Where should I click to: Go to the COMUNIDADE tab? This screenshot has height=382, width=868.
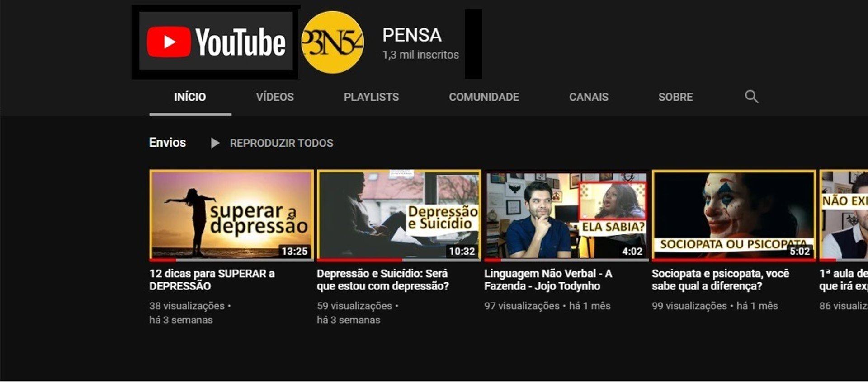coord(484,97)
